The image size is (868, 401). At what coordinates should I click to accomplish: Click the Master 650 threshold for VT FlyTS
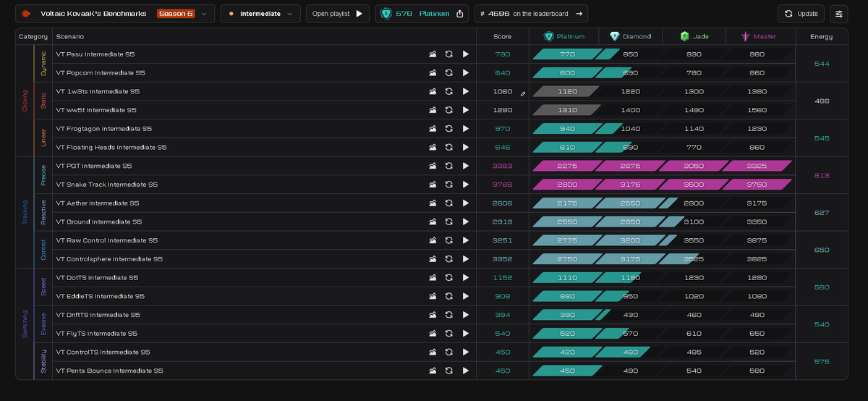757,334
